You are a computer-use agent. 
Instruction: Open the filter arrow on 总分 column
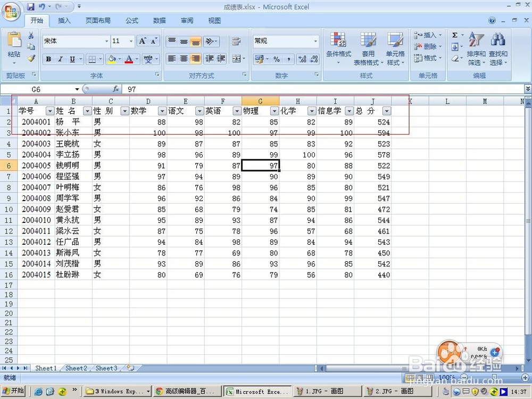(x=387, y=111)
